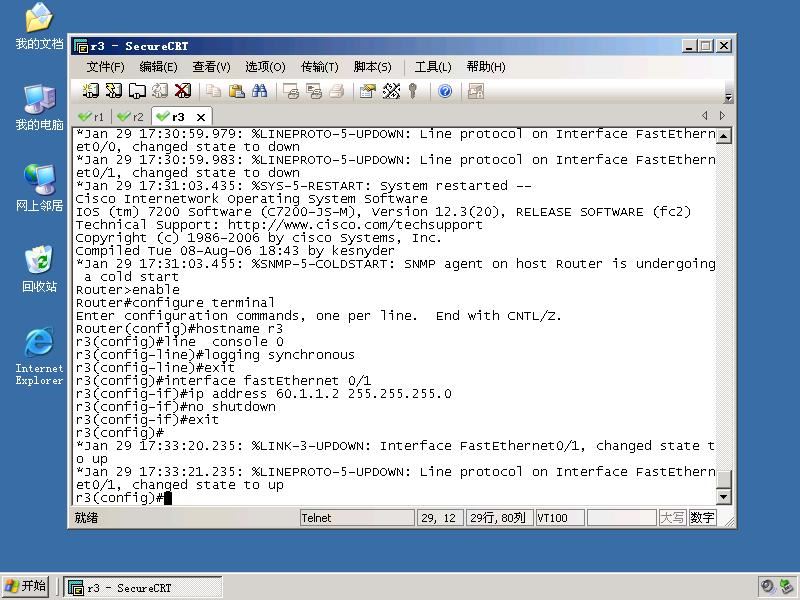Click the first system tray icon
Image resolution: width=800 pixels, height=600 pixels.
[767, 587]
